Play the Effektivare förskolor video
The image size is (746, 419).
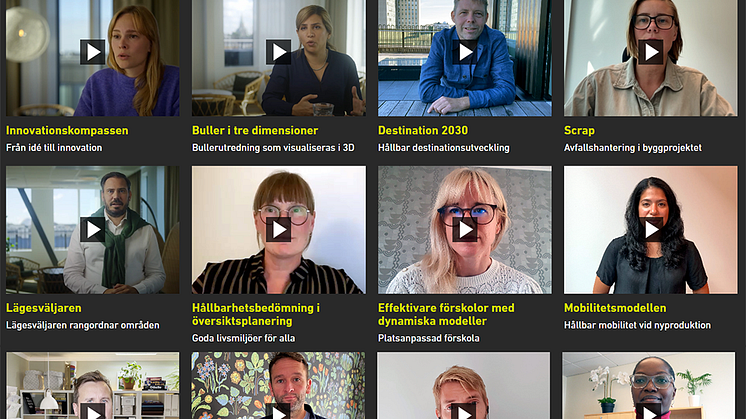click(x=465, y=230)
